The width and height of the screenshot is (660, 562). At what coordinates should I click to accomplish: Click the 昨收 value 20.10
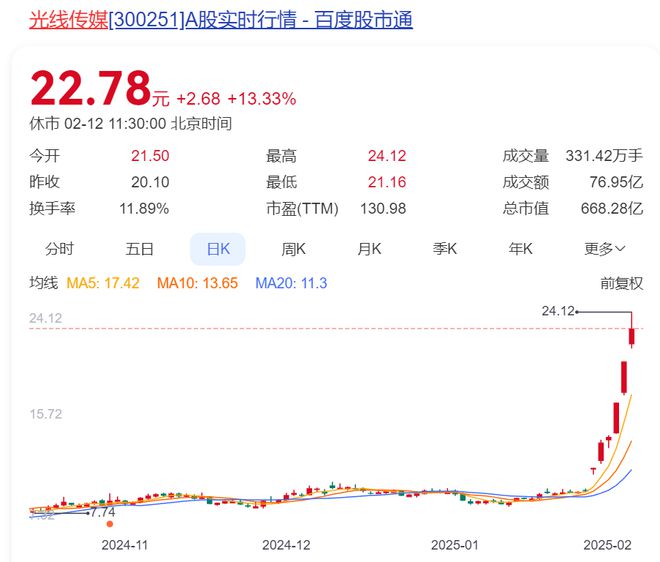coord(150,182)
